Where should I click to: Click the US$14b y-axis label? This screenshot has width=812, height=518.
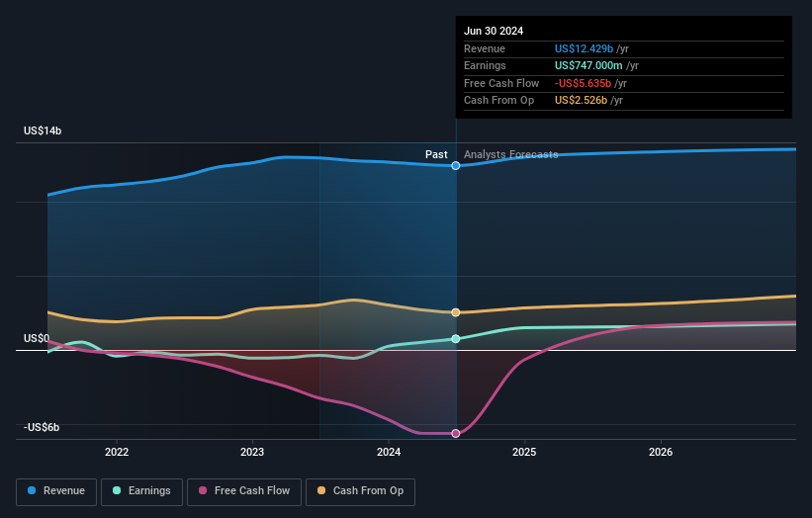click(43, 130)
